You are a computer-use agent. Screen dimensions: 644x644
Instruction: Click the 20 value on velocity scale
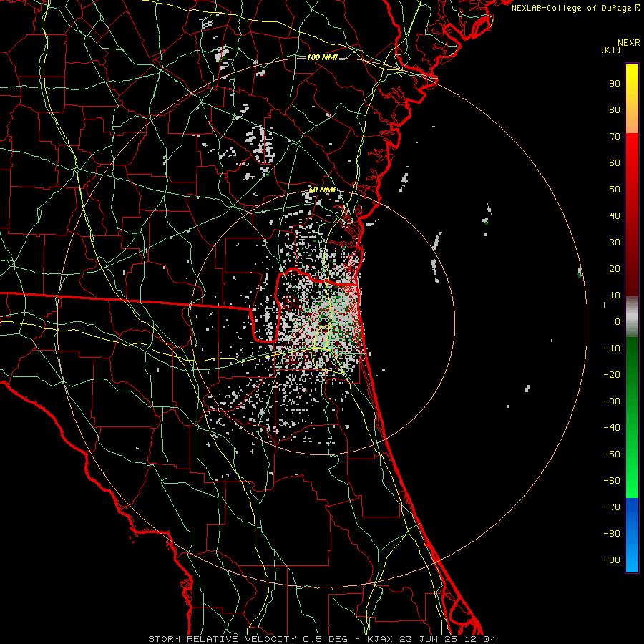[615, 269]
